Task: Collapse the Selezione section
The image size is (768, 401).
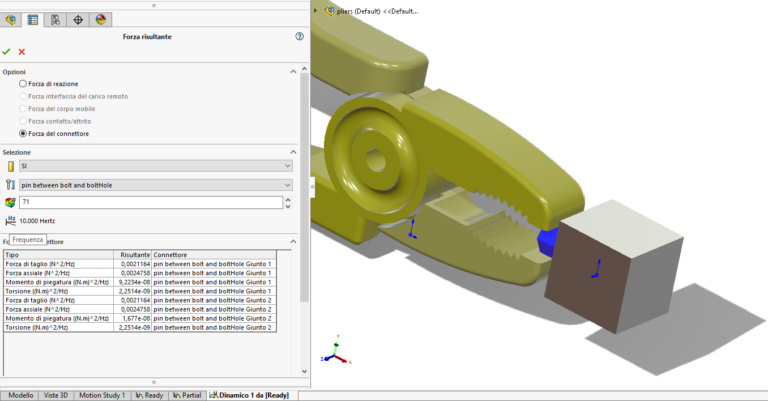Action: click(294, 151)
